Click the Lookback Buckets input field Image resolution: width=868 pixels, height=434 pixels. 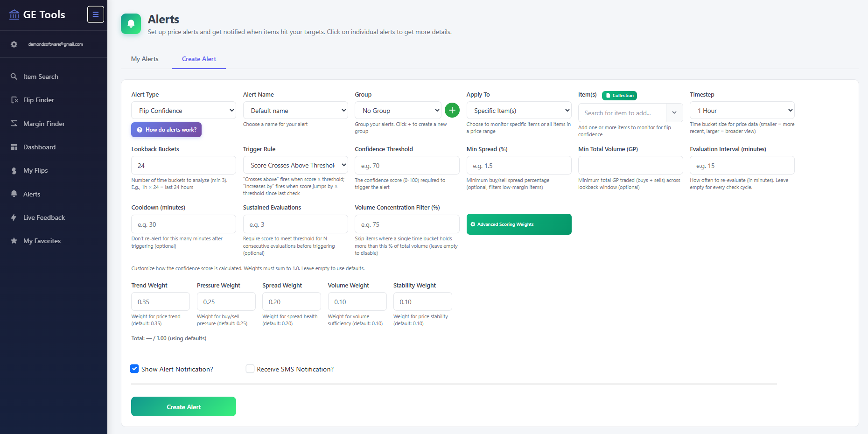[183, 165]
